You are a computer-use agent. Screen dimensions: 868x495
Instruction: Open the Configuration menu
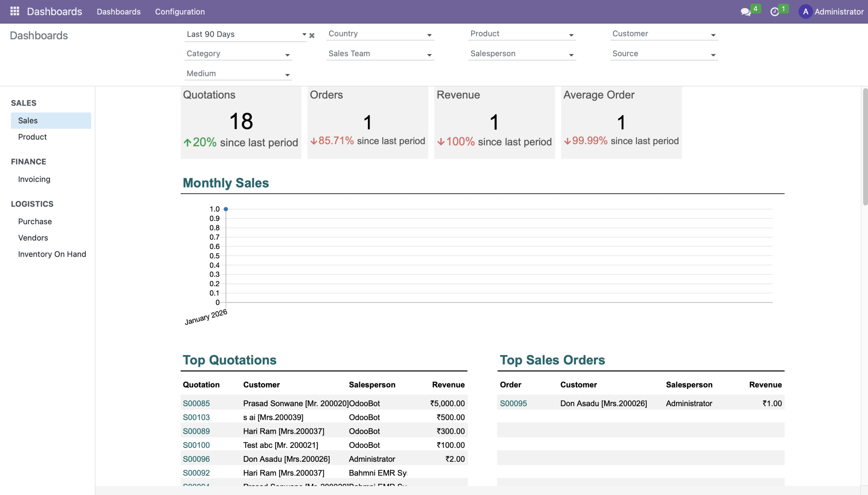click(x=180, y=12)
